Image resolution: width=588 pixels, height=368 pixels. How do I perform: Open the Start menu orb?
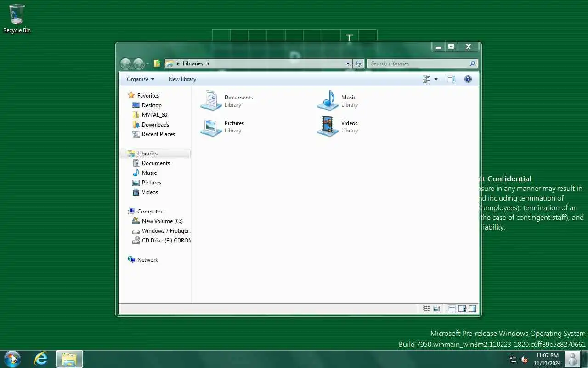[12, 358]
